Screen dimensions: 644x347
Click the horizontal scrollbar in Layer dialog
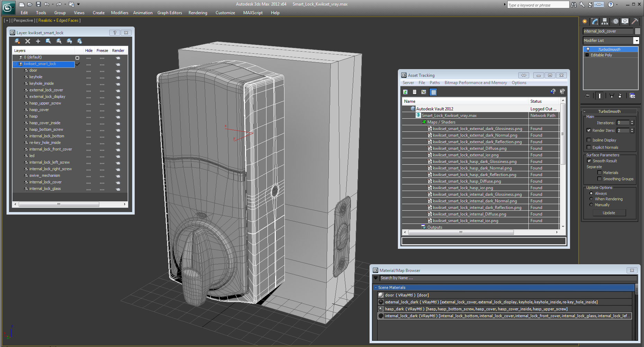pos(59,204)
